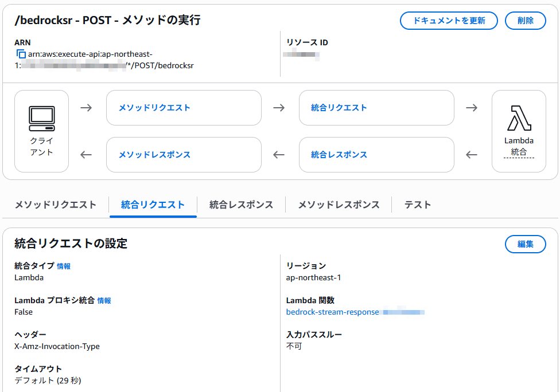This screenshot has width=560, height=392.
Task: Open the 情報 link next to 統合タイプ
Action: (x=64, y=266)
